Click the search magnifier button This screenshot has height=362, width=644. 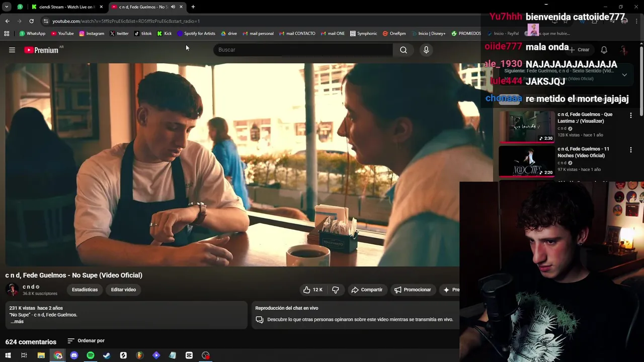click(404, 50)
